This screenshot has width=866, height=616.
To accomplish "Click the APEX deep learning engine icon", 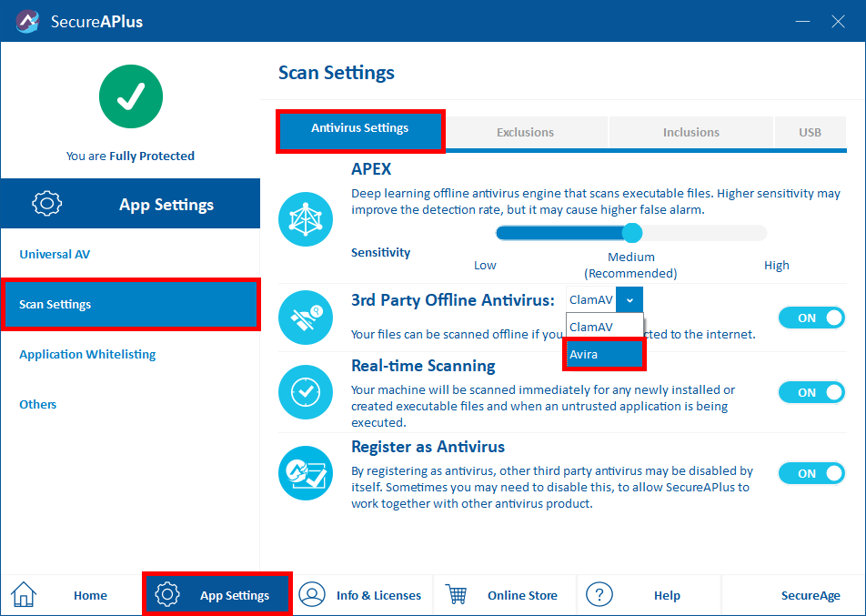I will coord(306,219).
